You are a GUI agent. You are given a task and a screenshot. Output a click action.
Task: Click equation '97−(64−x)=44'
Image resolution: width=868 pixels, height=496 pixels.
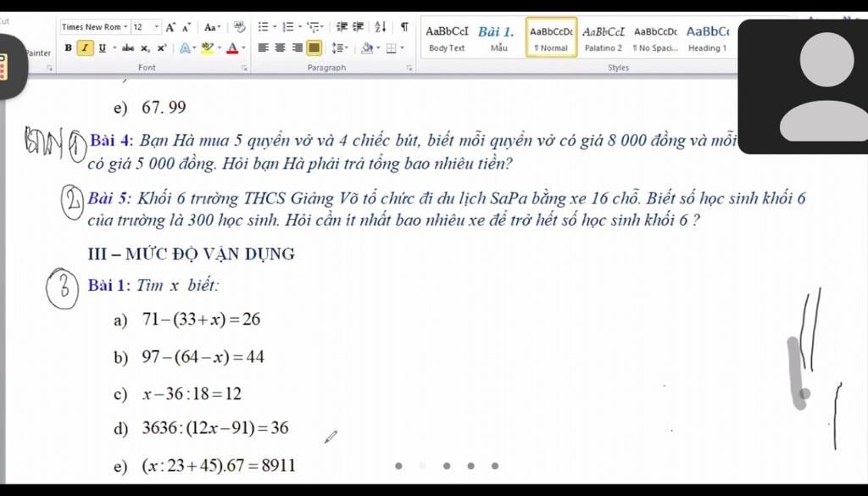(x=203, y=357)
